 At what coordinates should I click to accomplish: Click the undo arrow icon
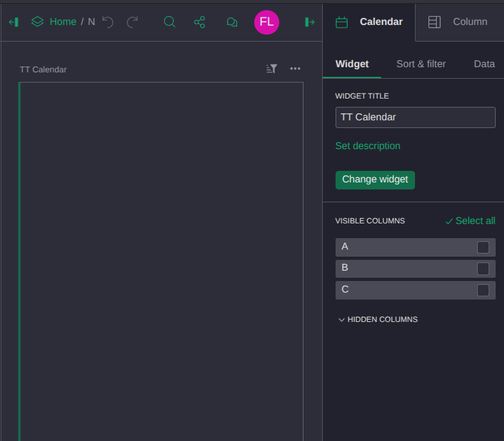click(x=108, y=22)
